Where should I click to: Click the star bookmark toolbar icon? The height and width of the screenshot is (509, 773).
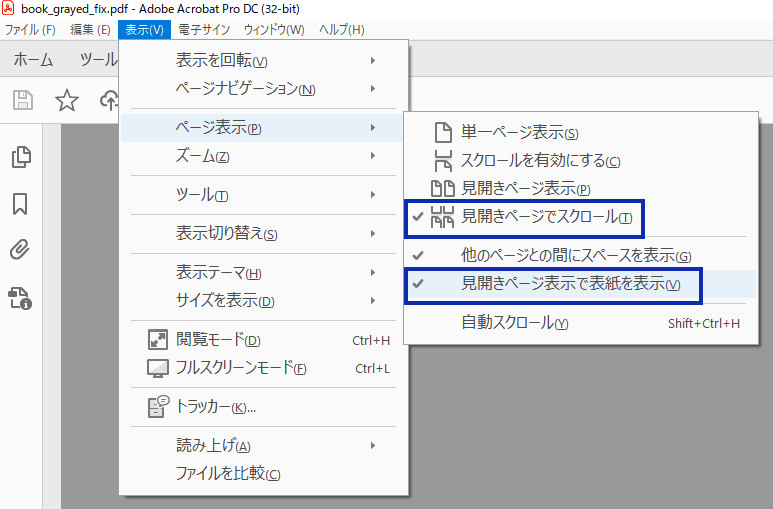(x=67, y=100)
